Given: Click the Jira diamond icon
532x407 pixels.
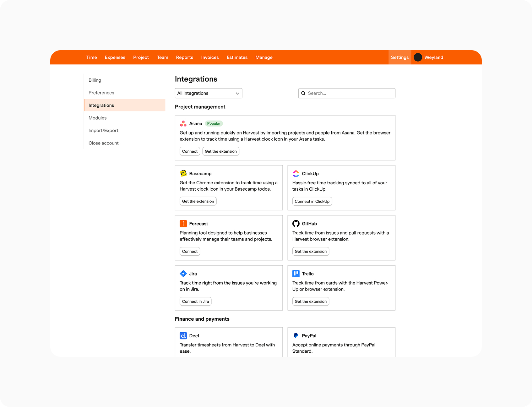Looking at the screenshot, I should click(183, 274).
